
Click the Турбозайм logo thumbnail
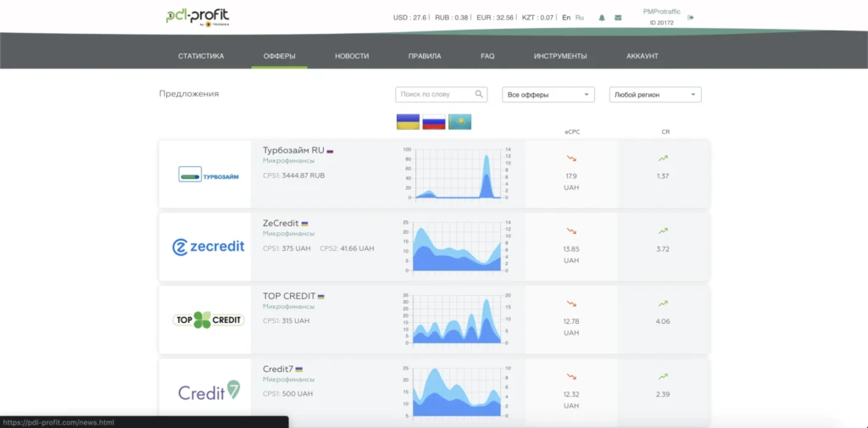(209, 175)
